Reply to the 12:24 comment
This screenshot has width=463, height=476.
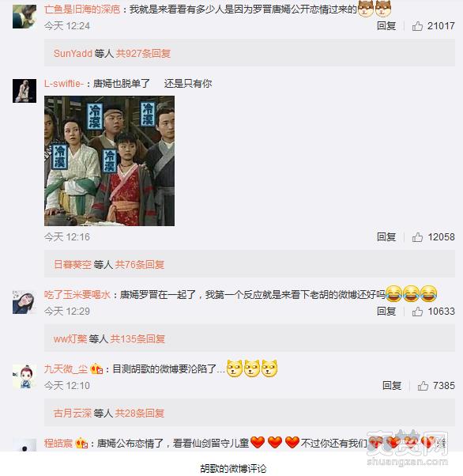pyautogui.click(x=386, y=26)
